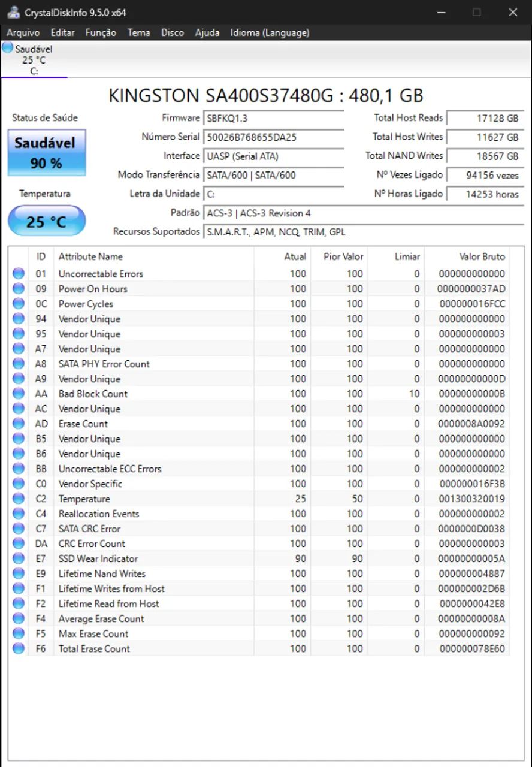Image resolution: width=532 pixels, height=767 pixels.
Task: Click status orb for Power On Hours row
Action: (19, 289)
